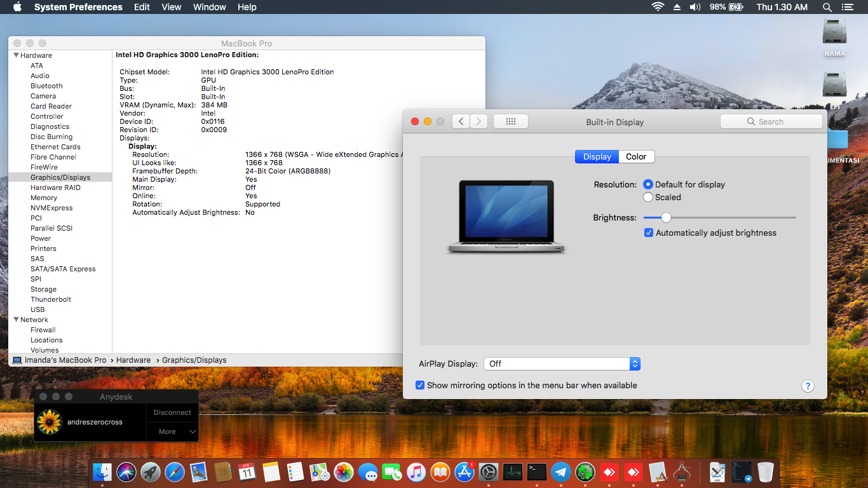Open Maps icon in dock
This screenshot has width=868, height=488.
[320, 472]
